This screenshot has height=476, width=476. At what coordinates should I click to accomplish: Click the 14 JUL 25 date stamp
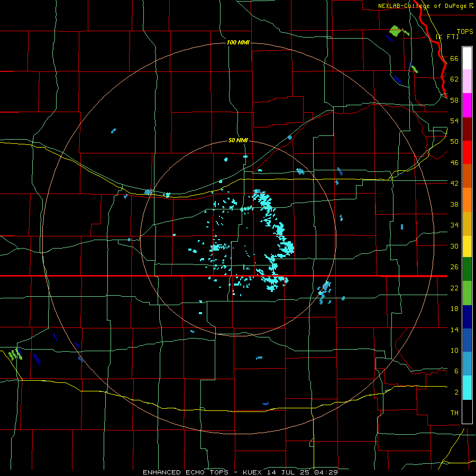click(288, 472)
